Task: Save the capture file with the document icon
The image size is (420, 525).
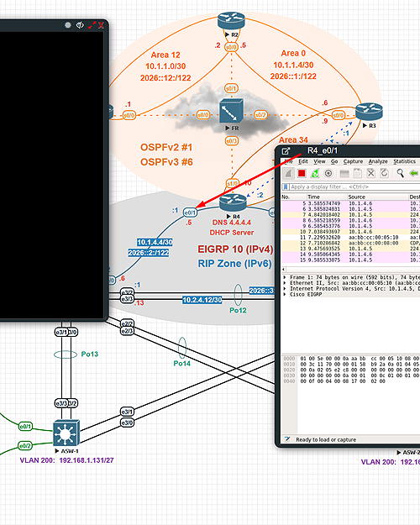Action: (358, 173)
